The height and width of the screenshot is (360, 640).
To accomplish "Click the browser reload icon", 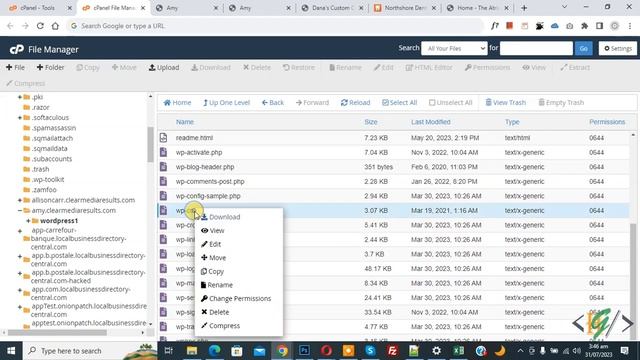I will pyautogui.click(x=40, y=26).
